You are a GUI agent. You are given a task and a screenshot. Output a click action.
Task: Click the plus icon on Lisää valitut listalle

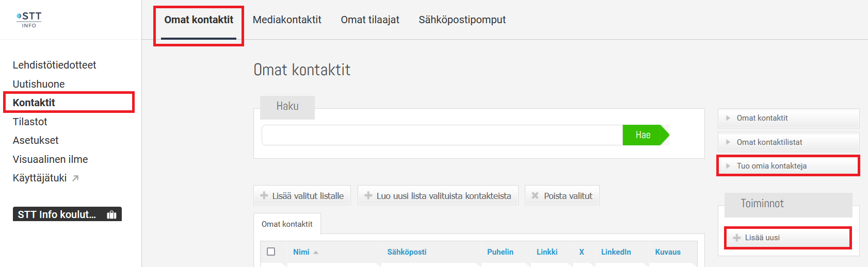click(264, 196)
